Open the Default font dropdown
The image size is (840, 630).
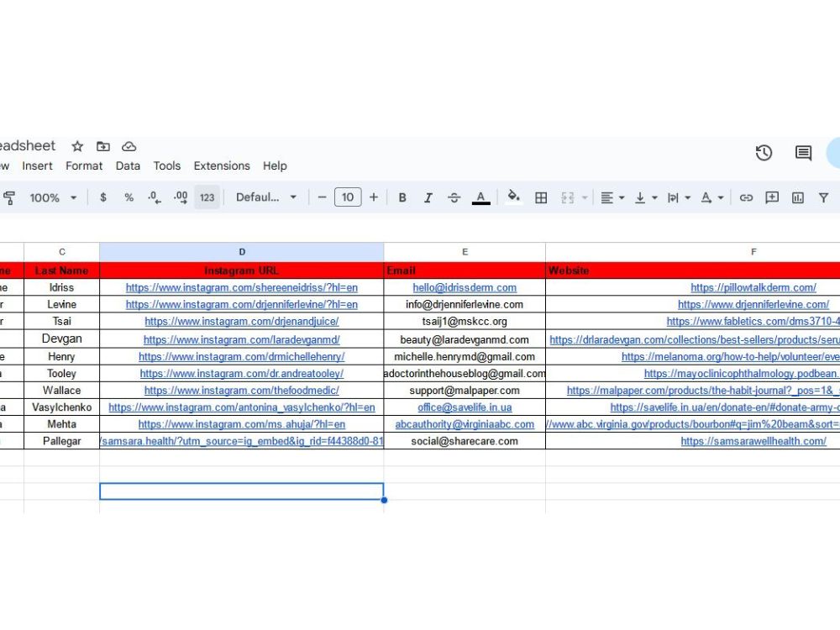266,197
